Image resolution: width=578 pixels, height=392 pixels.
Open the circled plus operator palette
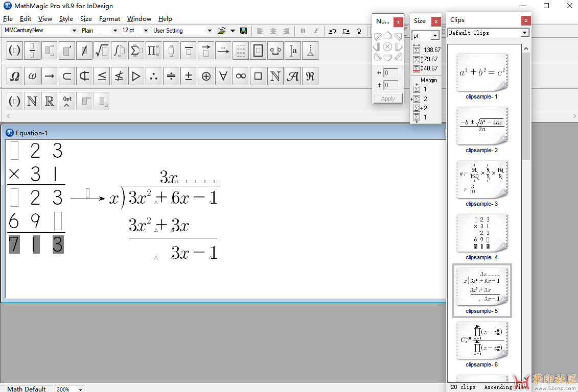205,76
